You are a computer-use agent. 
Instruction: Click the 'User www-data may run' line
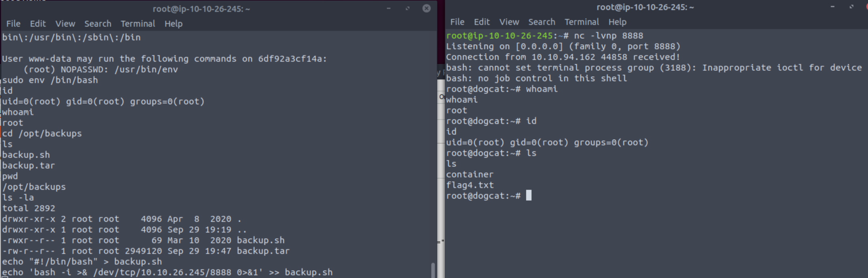point(164,59)
